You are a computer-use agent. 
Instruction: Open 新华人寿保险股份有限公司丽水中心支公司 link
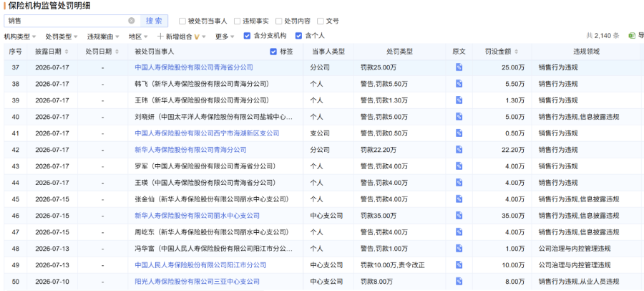[197, 216]
